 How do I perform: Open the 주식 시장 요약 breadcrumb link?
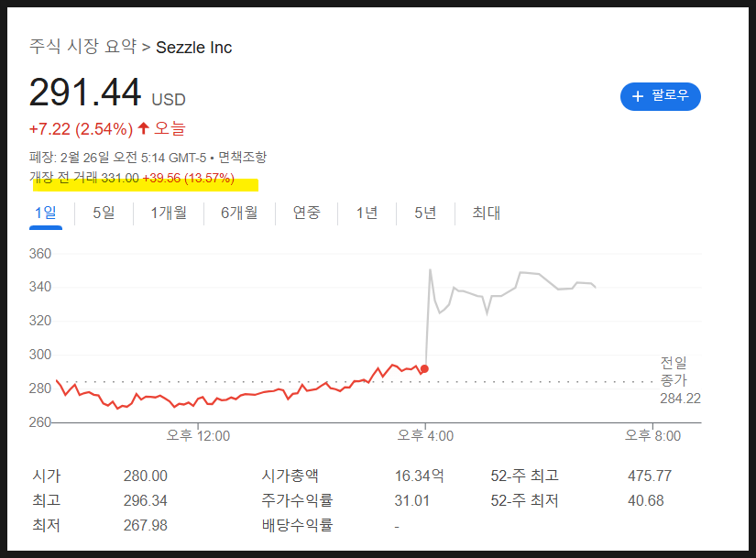(x=82, y=47)
